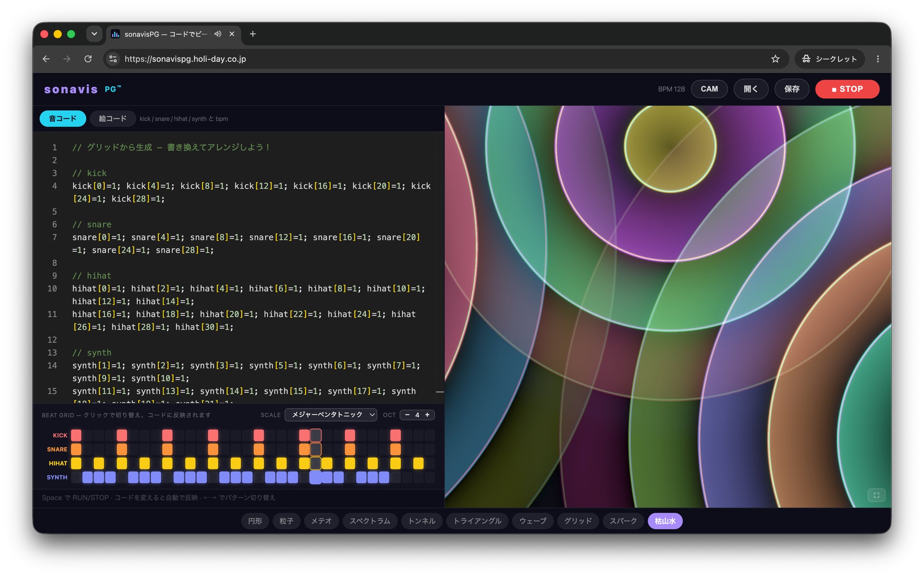Open site information icon in address bar
Image resolution: width=924 pixels, height=577 pixels.
point(113,59)
